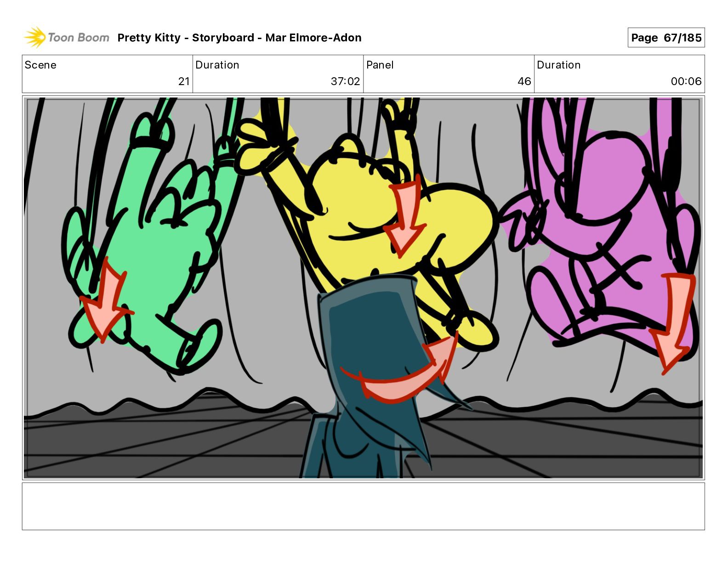Click the empty notes box below the panel
The image size is (728, 563).
tap(363, 506)
